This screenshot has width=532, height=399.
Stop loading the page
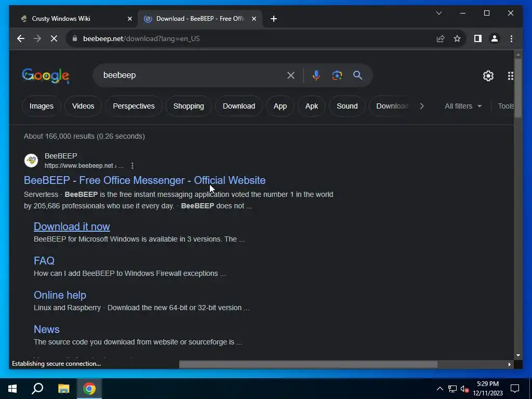(54, 38)
